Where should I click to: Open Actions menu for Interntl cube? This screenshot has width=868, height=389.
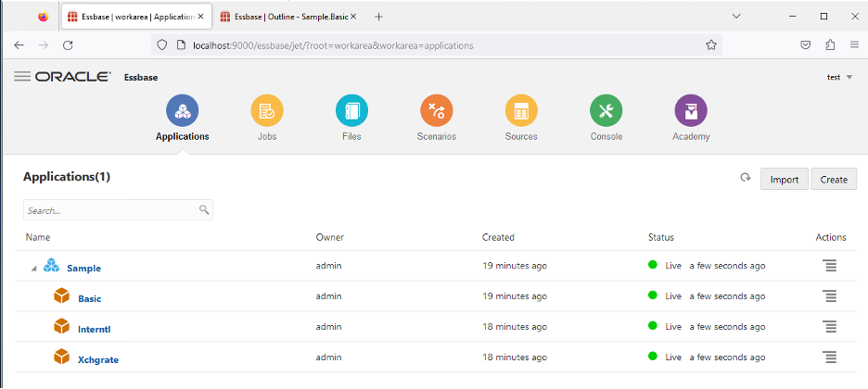click(x=830, y=327)
